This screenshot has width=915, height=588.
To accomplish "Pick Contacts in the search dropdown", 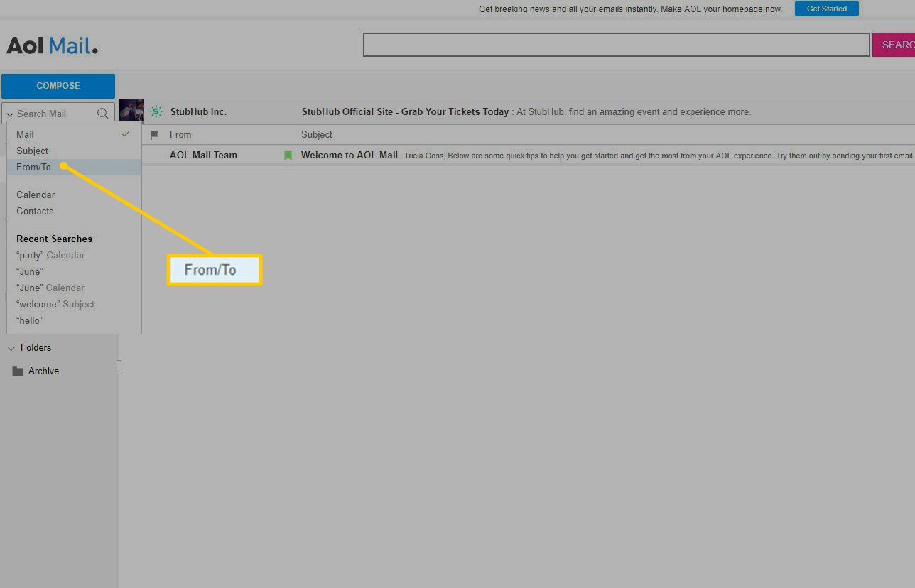I will [x=74, y=211].
